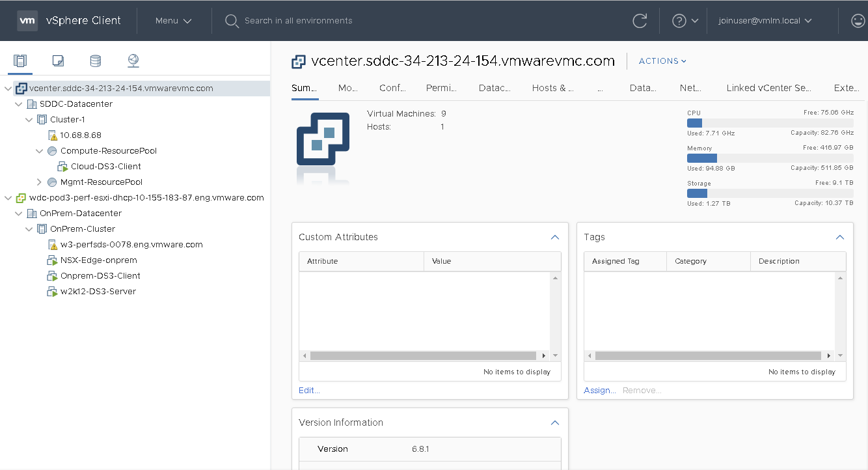Open the ACTIONS dropdown

pyautogui.click(x=662, y=61)
